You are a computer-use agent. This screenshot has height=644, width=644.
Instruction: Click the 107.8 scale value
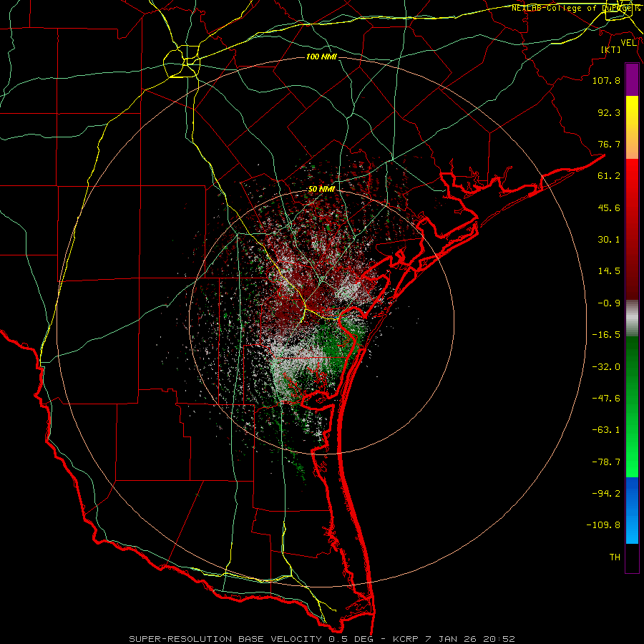606,80
